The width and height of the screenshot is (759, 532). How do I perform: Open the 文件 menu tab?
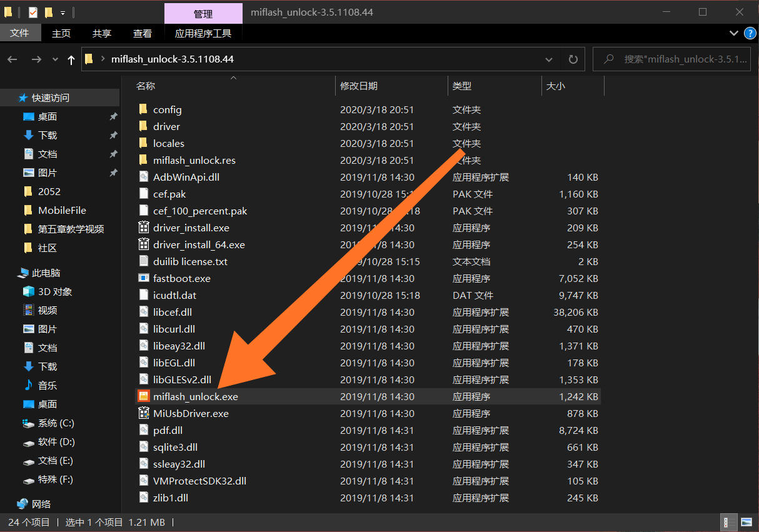coord(19,33)
